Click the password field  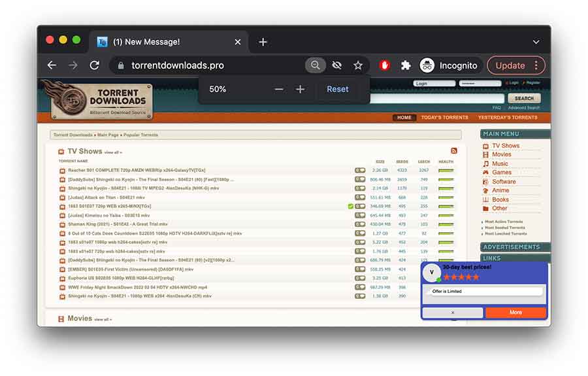point(480,83)
